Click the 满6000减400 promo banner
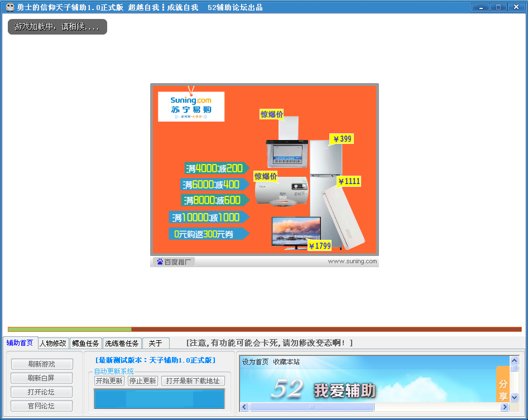The height and width of the screenshot is (420, 528). click(x=214, y=185)
